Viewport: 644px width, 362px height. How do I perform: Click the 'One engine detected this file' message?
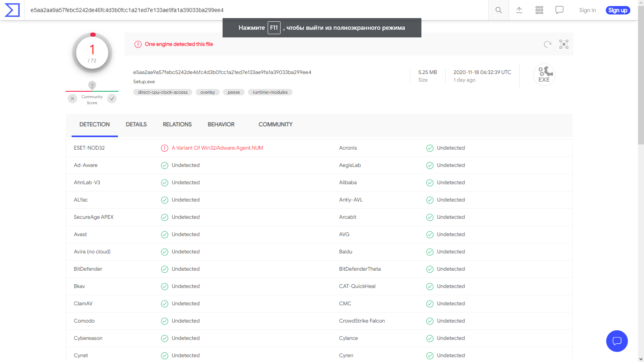[x=179, y=44]
